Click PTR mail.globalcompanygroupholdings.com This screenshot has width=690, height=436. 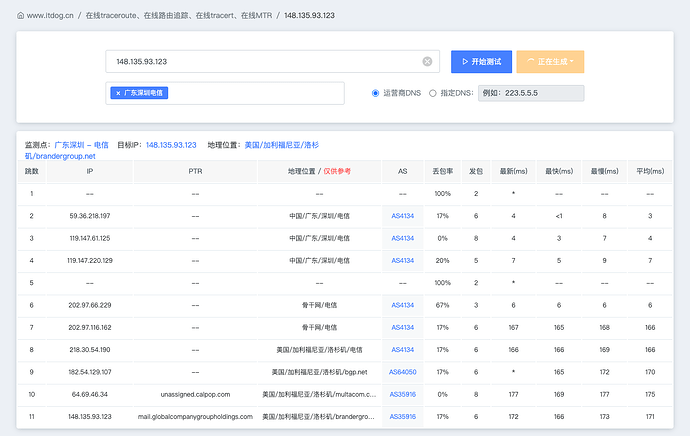195,417
